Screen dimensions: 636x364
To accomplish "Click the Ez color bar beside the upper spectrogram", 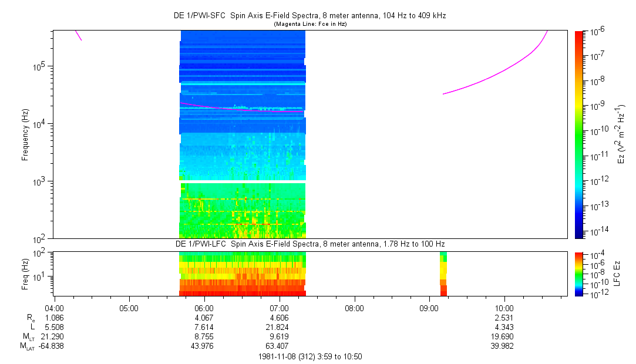I will 579,134.
